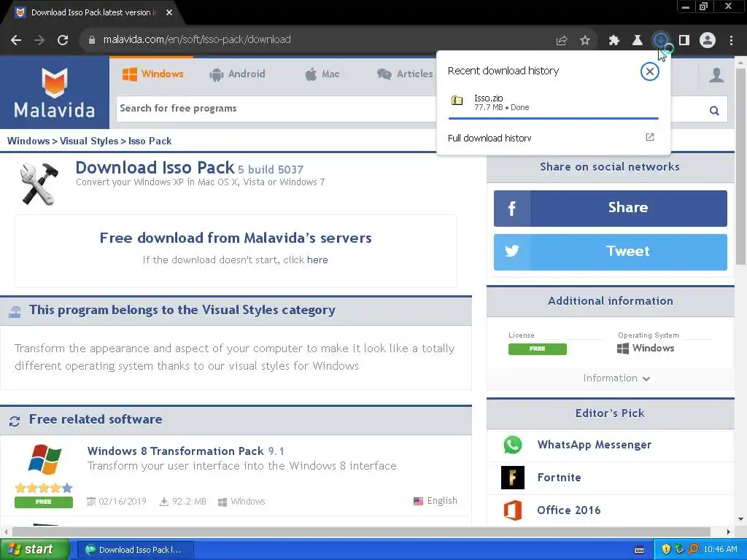Click the on-screen keyboard tray icon

tap(639, 550)
